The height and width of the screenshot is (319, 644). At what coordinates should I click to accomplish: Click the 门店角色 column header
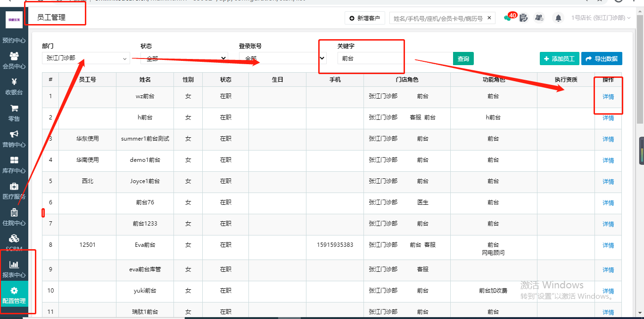(x=407, y=80)
